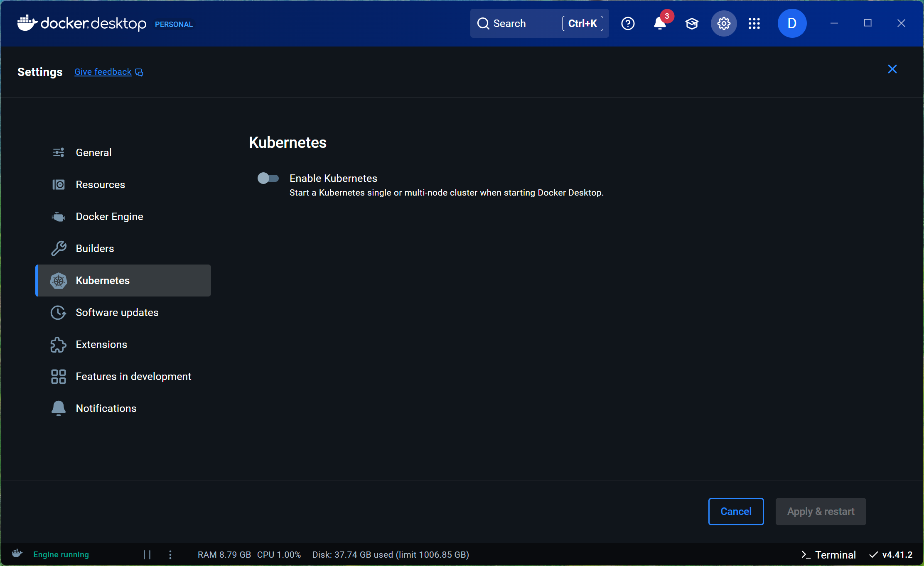This screenshot has height=566, width=924.
Task: Click Apply & restart button
Action: [821, 511]
